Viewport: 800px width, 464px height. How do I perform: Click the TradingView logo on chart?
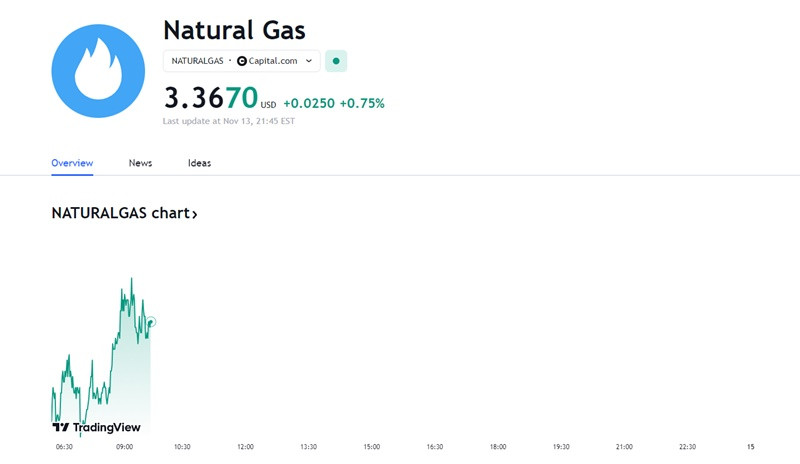[x=96, y=427]
